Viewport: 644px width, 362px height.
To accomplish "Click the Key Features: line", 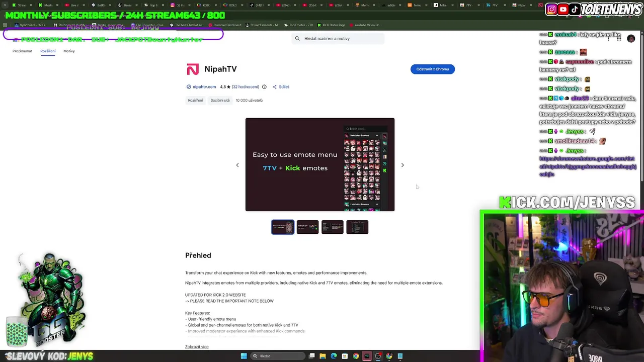I will pyautogui.click(x=197, y=313).
